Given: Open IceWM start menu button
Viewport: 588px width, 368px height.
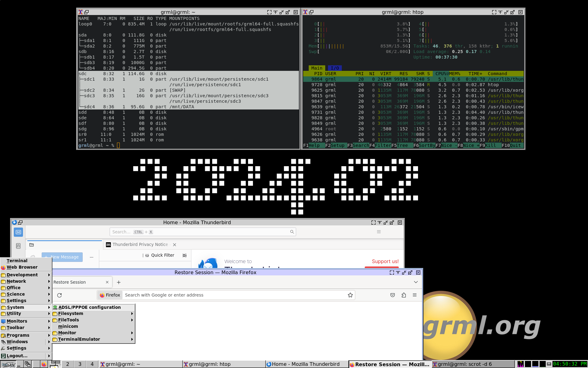Looking at the screenshot, I should [8, 364].
